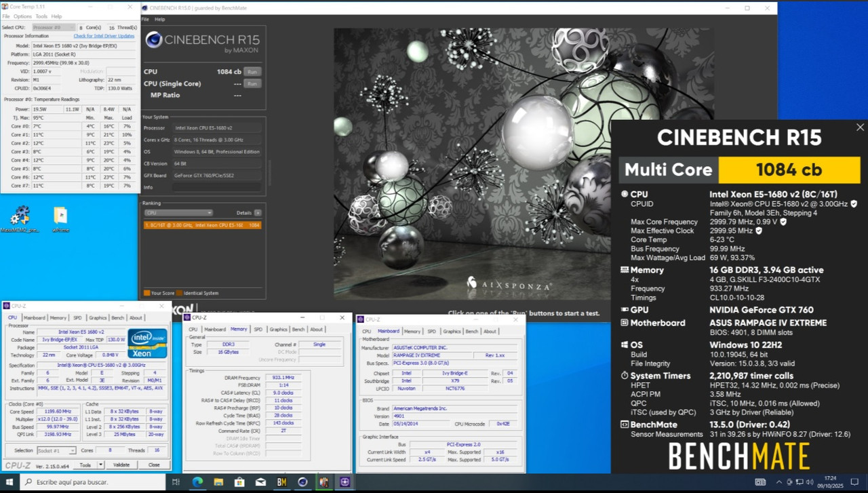Open the Core Temp Options menu

pos(22,16)
